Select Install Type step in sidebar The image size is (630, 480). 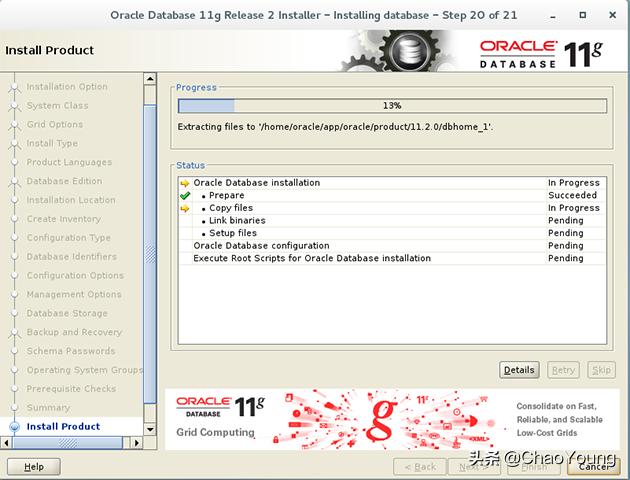click(x=52, y=143)
